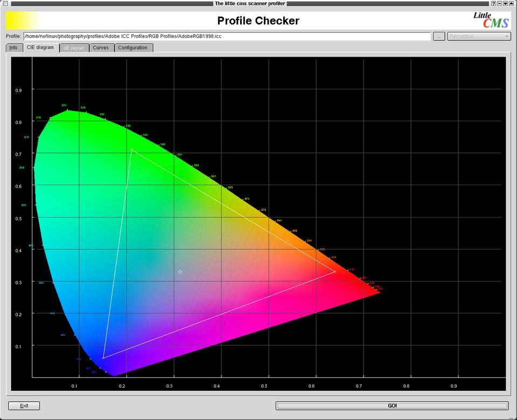Screen dimensions: 517x420
Task: Open the dE report tab
Action: pyautogui.click(x=74, y=48)
